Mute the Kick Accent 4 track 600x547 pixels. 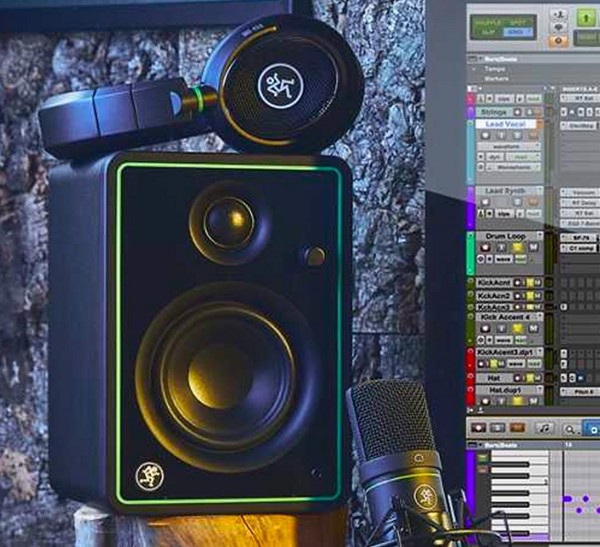click(x=535, y=329)
